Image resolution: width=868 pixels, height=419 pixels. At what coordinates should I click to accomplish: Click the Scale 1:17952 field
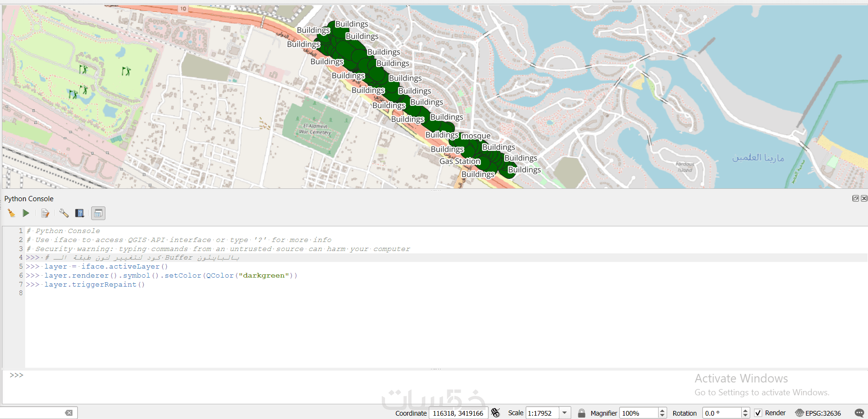coord(543,413)
